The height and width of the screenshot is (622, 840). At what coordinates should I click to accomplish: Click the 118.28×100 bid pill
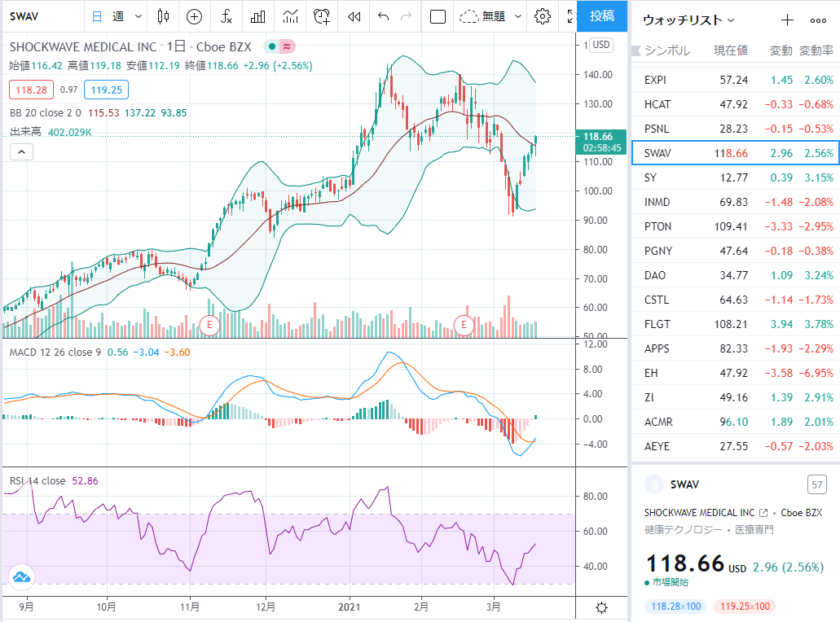tap(676, 607)
